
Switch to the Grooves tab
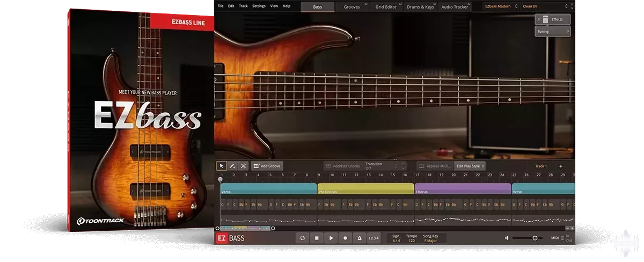[352, 6]
